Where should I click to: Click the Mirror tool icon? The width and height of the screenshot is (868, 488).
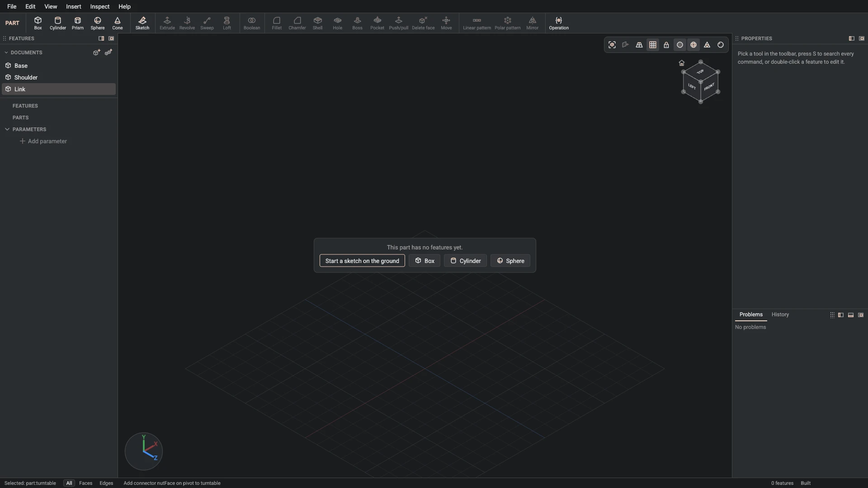tap(533, 23)
